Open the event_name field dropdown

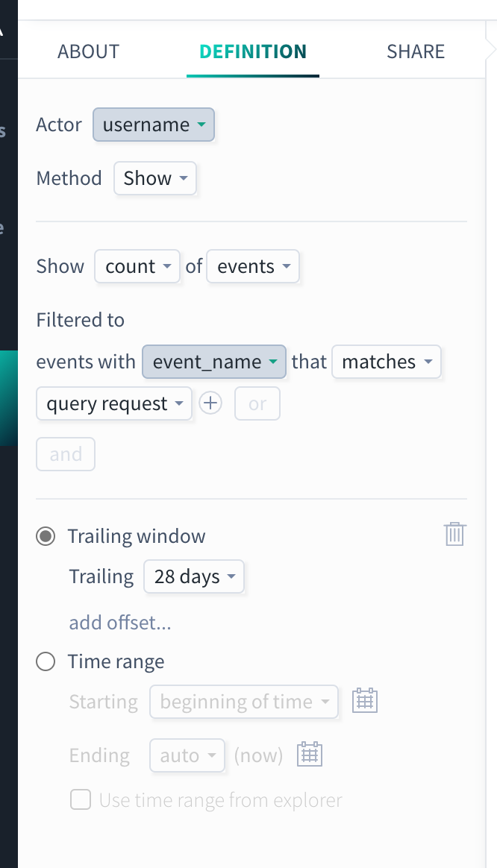[214, 362]
